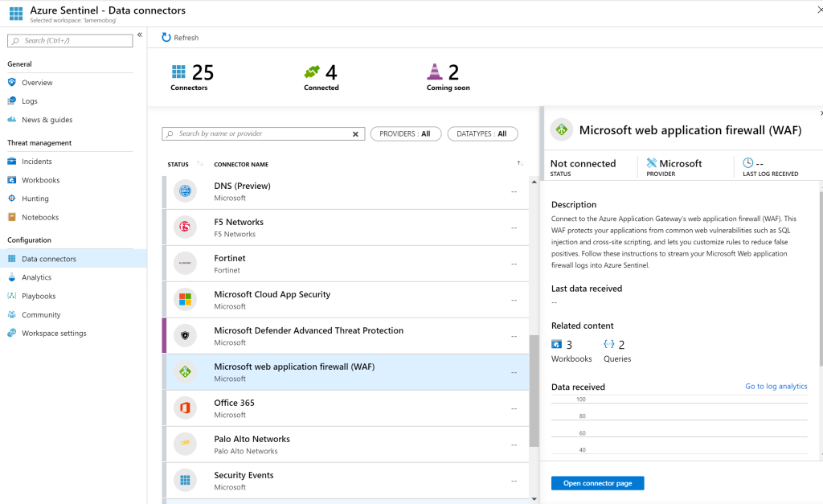
Task: Select the Security Events connector icon
Action: (185, 480)
